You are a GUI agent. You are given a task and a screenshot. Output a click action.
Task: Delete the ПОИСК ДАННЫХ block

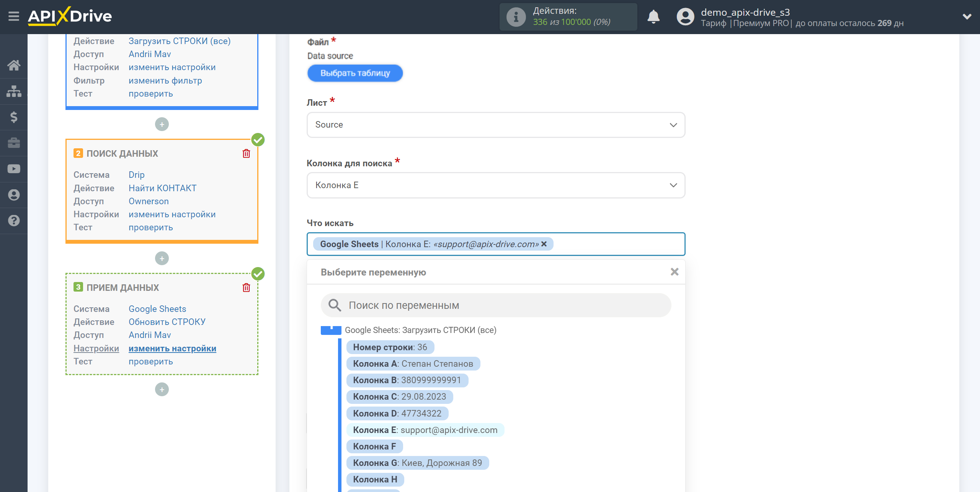pyautogui.click(x=246, y=154)
